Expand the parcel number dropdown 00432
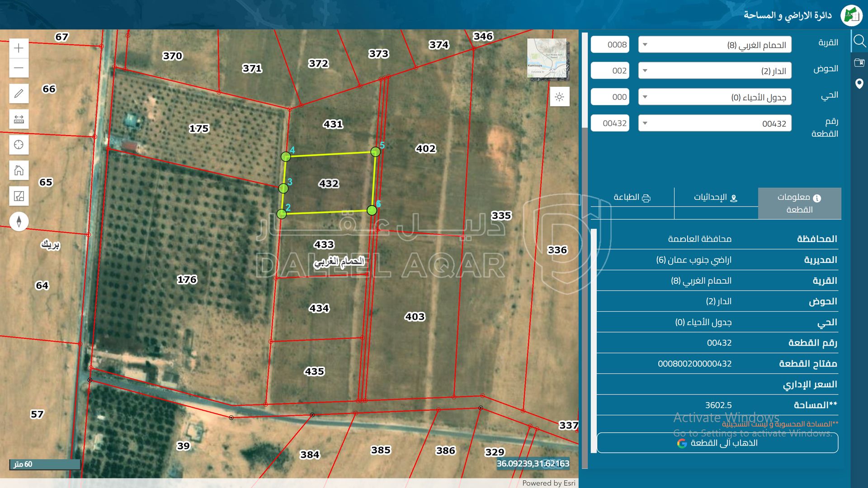The width and height of the screenshot is (868, 488). click(x=714, y=123)
